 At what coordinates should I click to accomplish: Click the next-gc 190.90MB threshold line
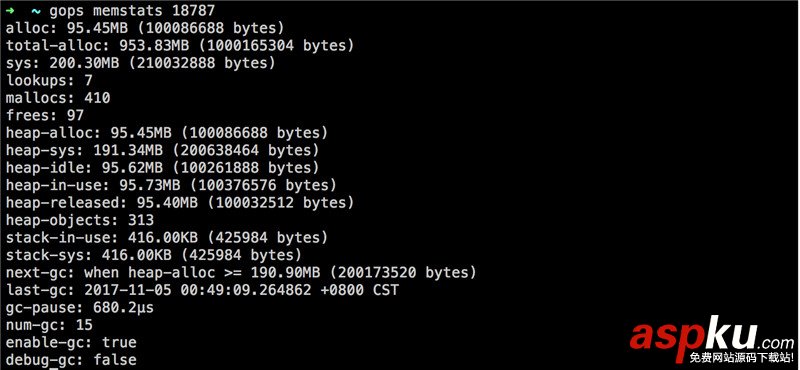[241, 273]
